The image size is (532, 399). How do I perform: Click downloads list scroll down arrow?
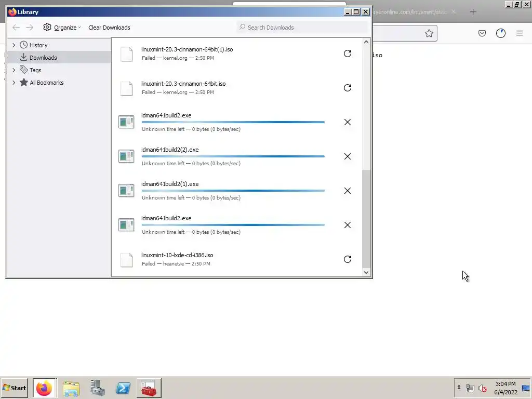coord(366,272)
